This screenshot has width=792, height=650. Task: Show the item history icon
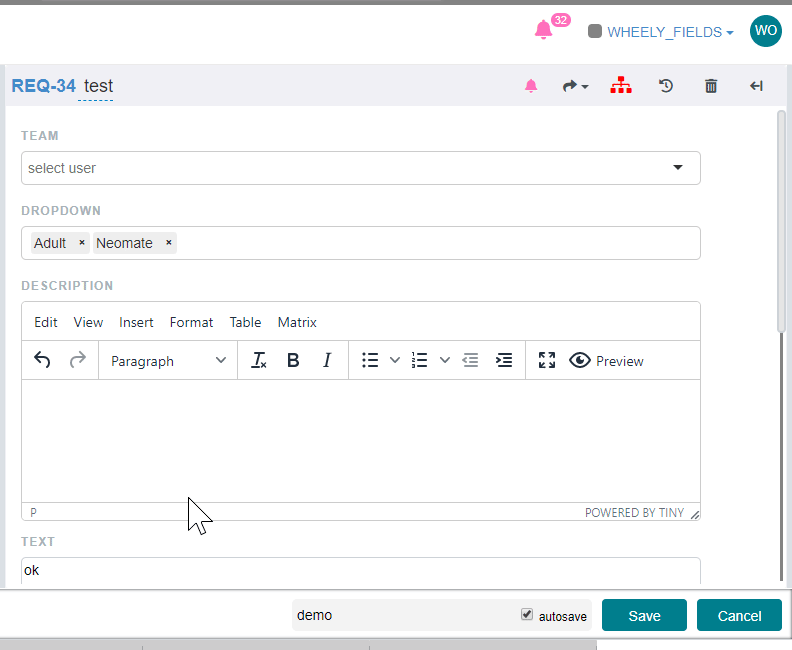(x=666, y=86)
